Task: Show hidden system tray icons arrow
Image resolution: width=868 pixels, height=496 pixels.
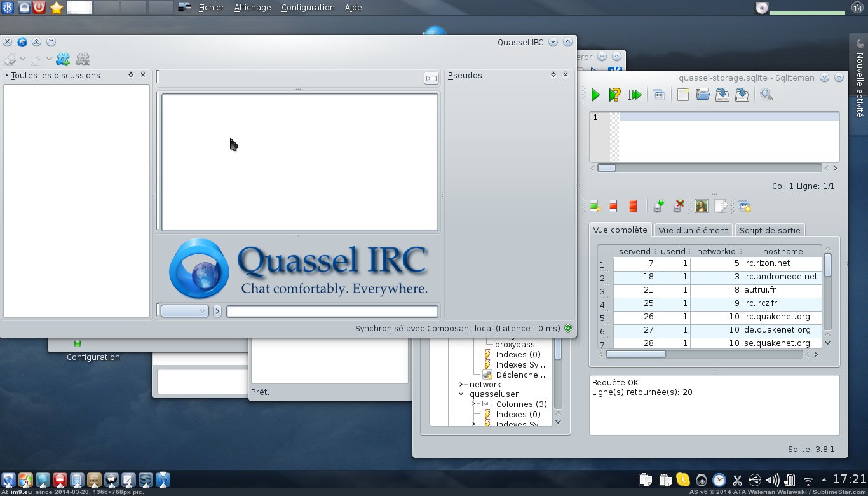Action: tap(824, 480)
